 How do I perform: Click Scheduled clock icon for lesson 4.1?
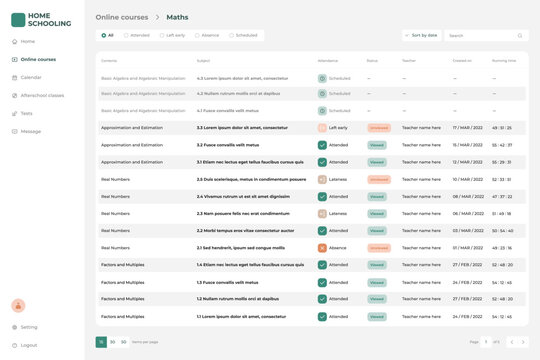pyautogui.click(x=322, y=111)
